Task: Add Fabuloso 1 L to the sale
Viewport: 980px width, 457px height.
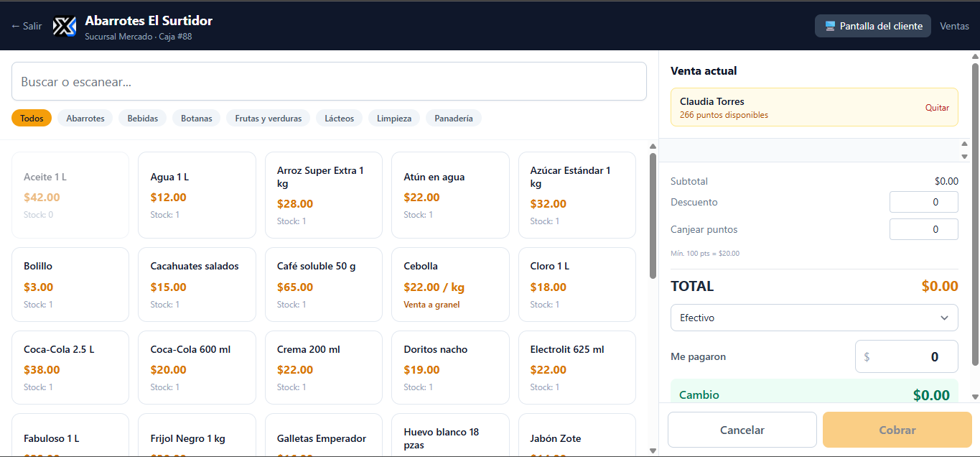Action: point(70,435)
